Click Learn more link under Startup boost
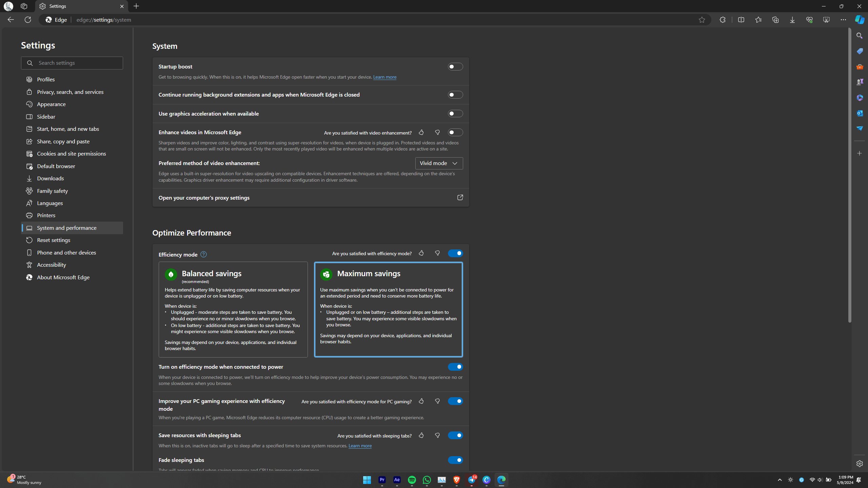Image resolution: width=868 pixels, height=488 pixels. 384,77
